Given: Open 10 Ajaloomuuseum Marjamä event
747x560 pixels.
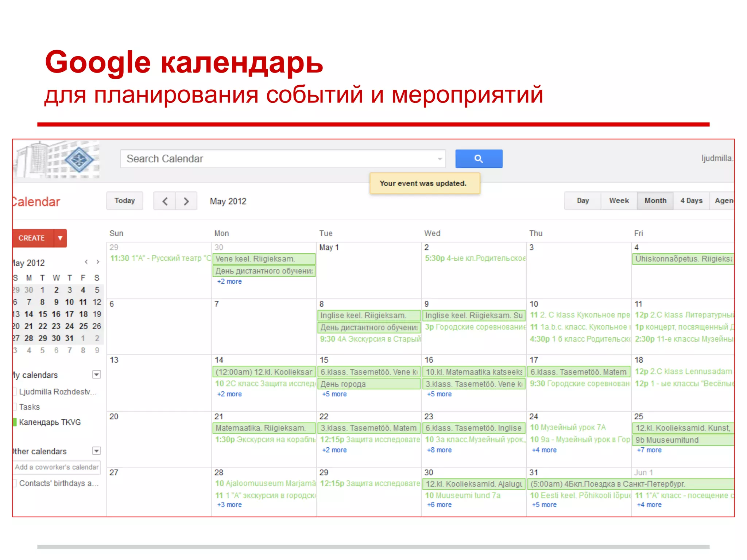Looking at the screenshot, I should coord(265,483).
